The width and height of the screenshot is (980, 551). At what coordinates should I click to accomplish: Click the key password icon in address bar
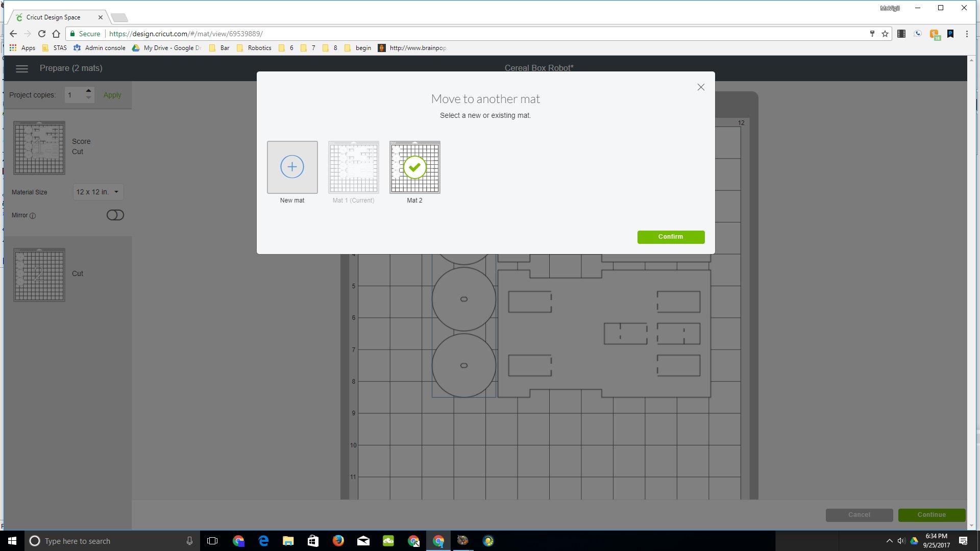[x=872, y=34]
